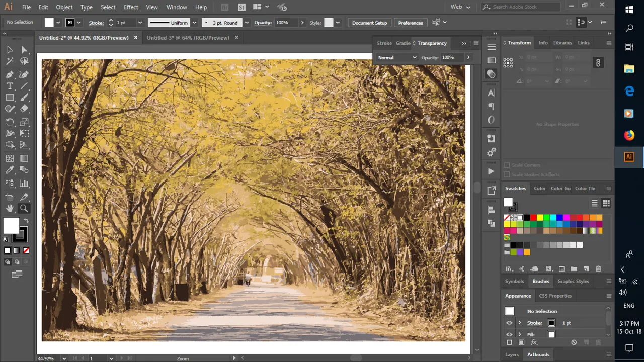Open the Actions panel play icon
The width and height of the screenshot is (644, 362).
tap(492, 171)
